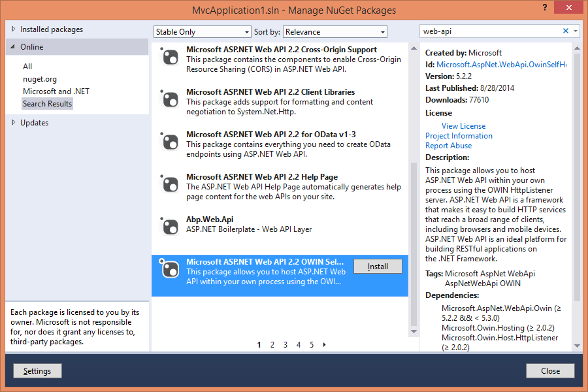Go to next results page arrow

click(324, 344)
